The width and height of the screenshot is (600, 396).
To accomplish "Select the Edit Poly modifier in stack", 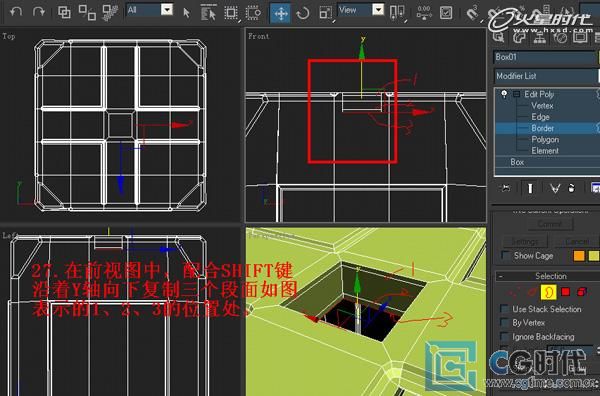I will (x=539, y=94).
